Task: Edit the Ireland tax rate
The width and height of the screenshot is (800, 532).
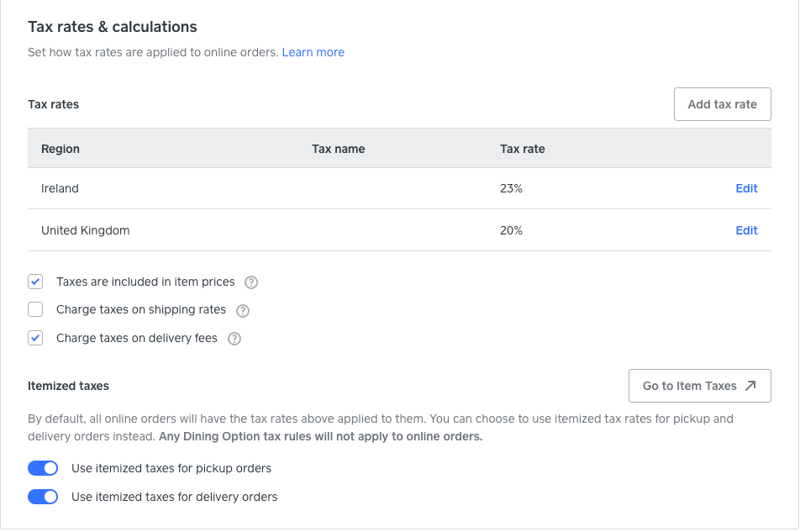Action: 746,188
